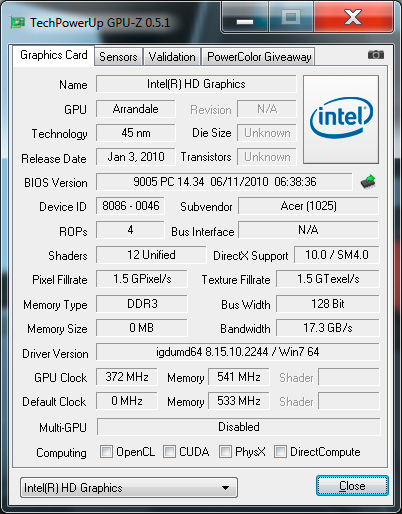Click the Bus Width value 128 Bit

328,304
